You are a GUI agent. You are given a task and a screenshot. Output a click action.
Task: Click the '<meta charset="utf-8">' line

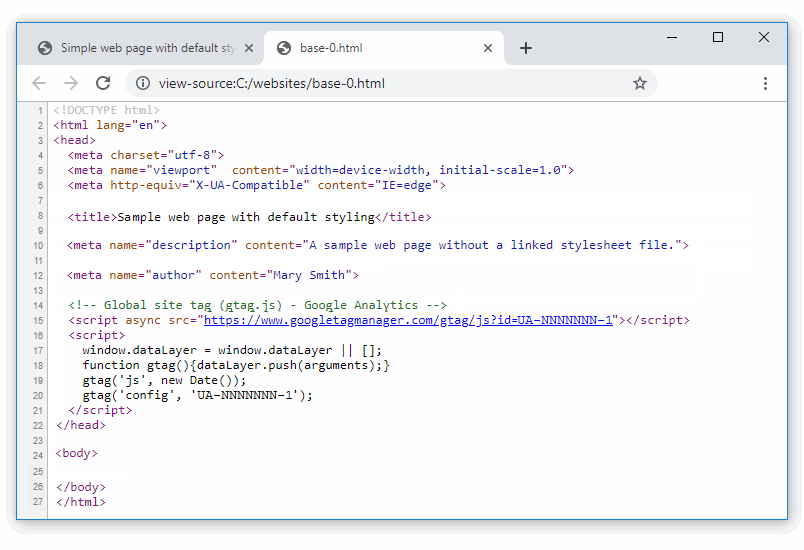tap(146, 155)
